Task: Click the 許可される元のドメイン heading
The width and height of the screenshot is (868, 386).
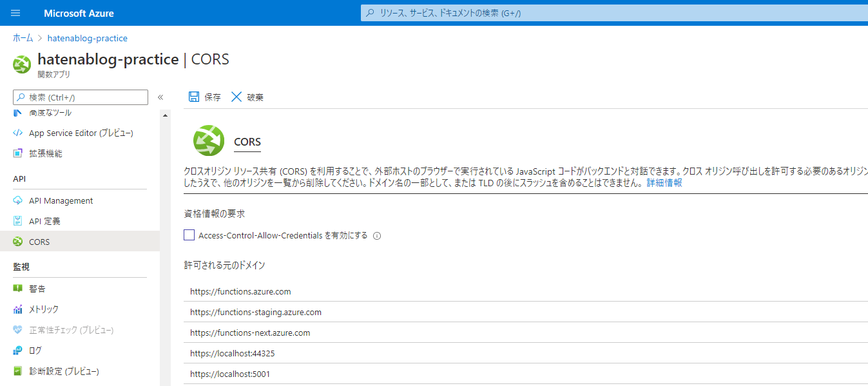Action: click(x=224, y=265)
